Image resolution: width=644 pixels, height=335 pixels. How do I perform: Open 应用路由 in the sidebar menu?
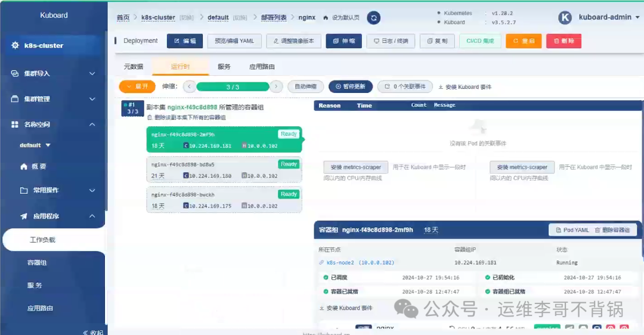(x=40, y=308)
